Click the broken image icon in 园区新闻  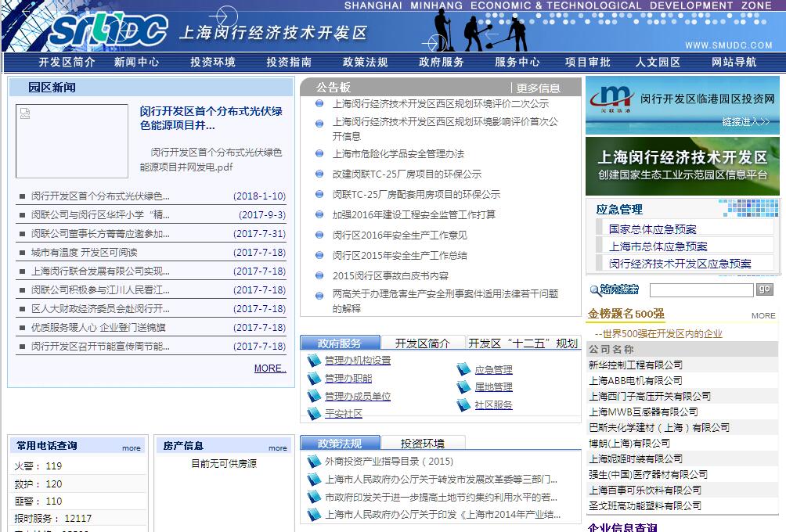[x=25, y=114]
